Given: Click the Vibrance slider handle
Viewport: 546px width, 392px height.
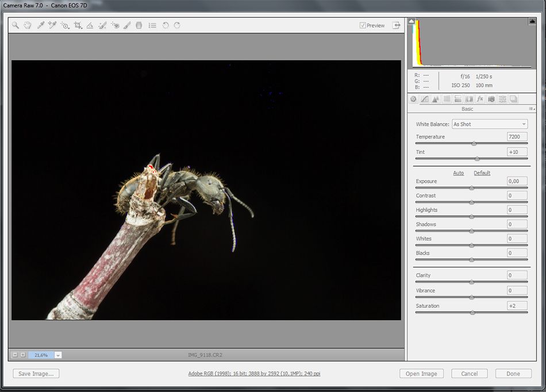Looking at the screenshot, I should [472, 297].
